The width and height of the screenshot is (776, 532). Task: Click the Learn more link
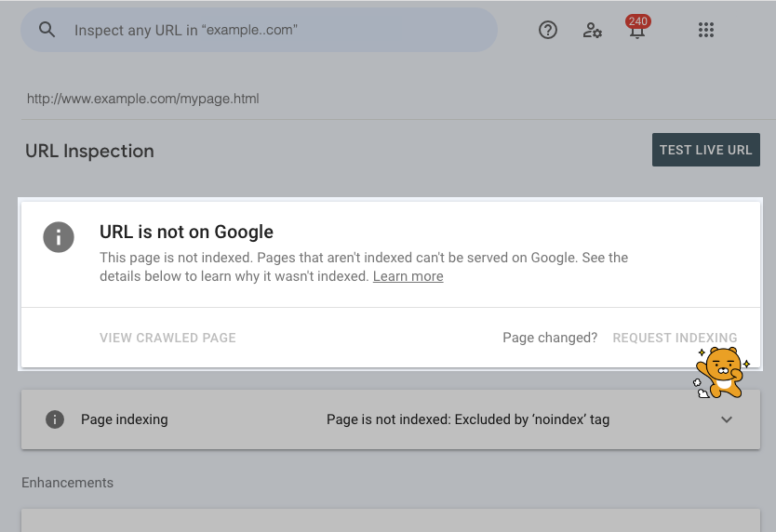408,276
